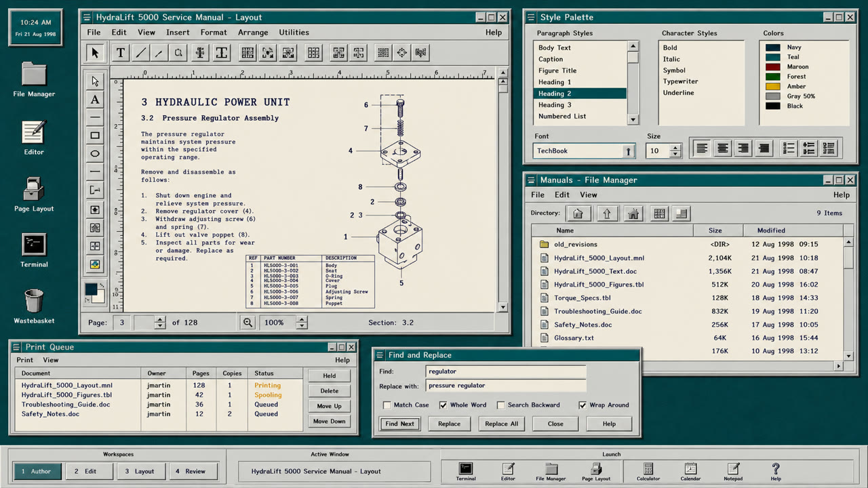Image resolution: width=868 pixels, height=488 pixels.
Task: Select the Maroon color swatch
Action: pyautogui.click(x=773, y=67)
